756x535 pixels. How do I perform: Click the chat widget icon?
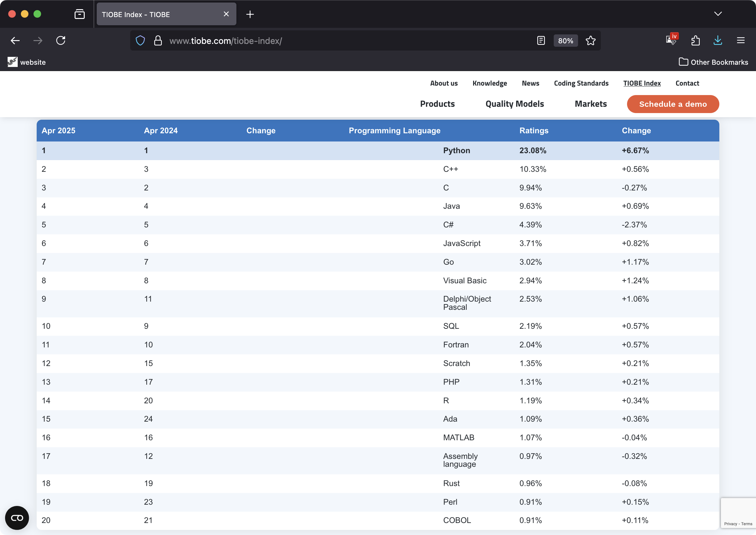tap(17, 518)
